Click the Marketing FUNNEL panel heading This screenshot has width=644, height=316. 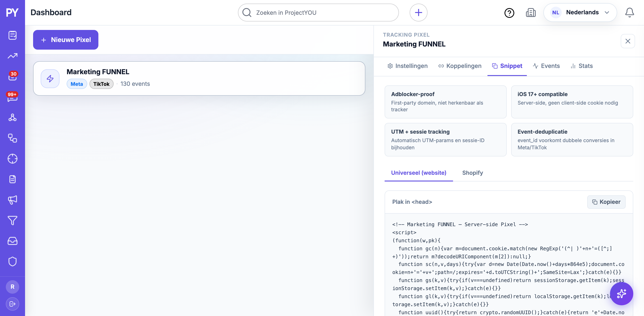414,44
